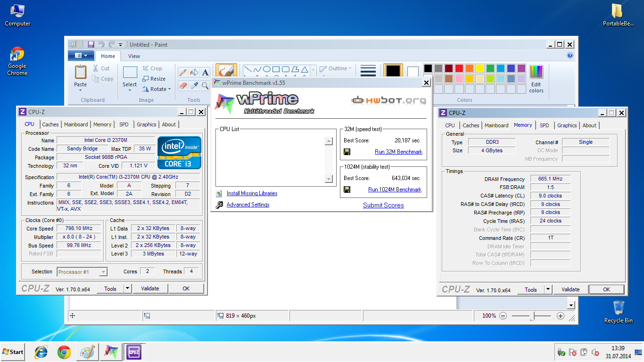Click the Redo arrow in Paint title bar
This screenshot has height=362, width=644.
click(112, 44)
